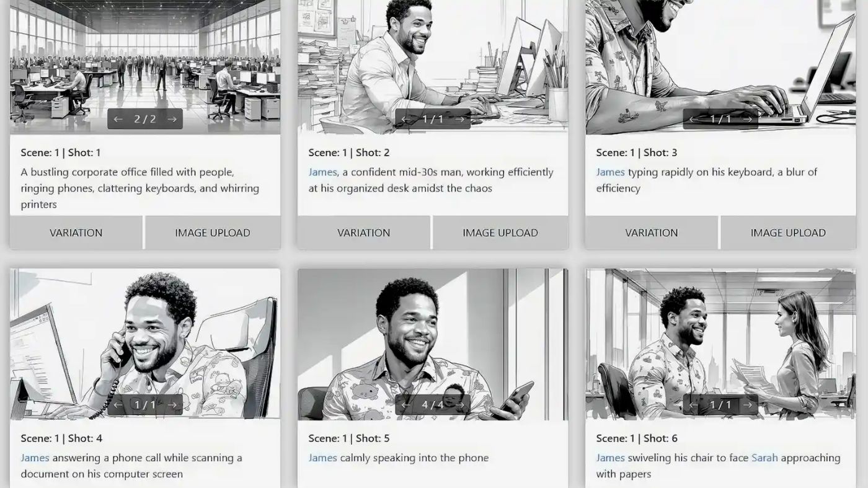Show next image variation for Shot 2
868x488 pixels.
tap(459, 119)
